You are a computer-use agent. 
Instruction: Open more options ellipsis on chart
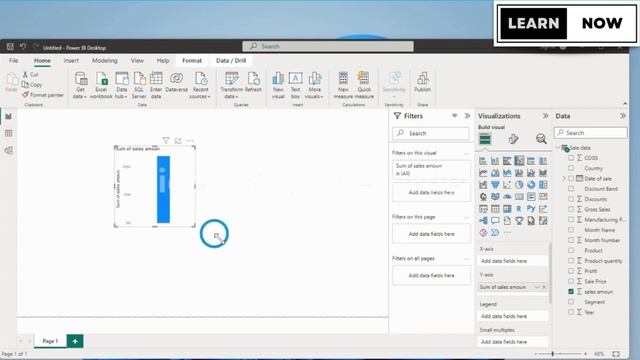tap(190, 140)
